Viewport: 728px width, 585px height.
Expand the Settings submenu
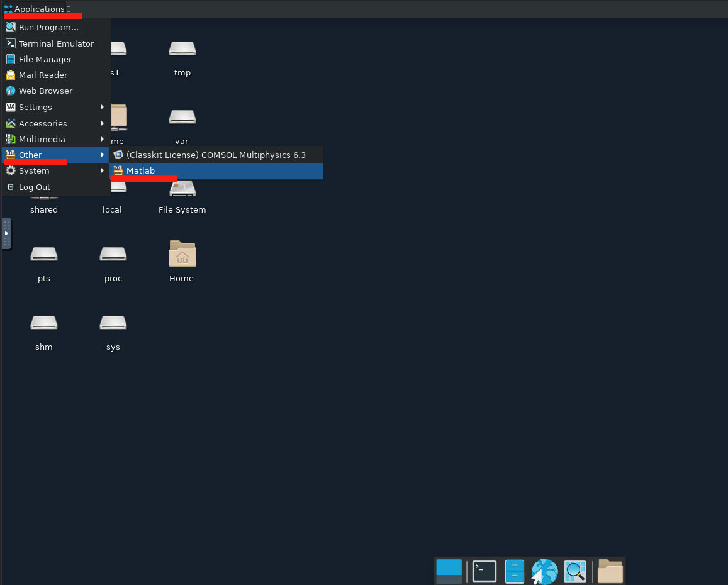pyautogui.click(x=56, y=107)
